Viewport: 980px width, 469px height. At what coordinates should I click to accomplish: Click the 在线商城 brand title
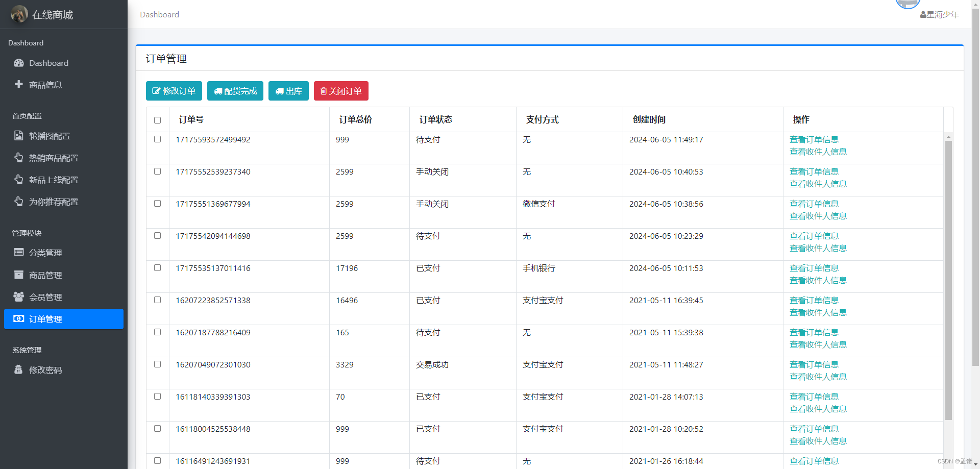pos(53,15)
